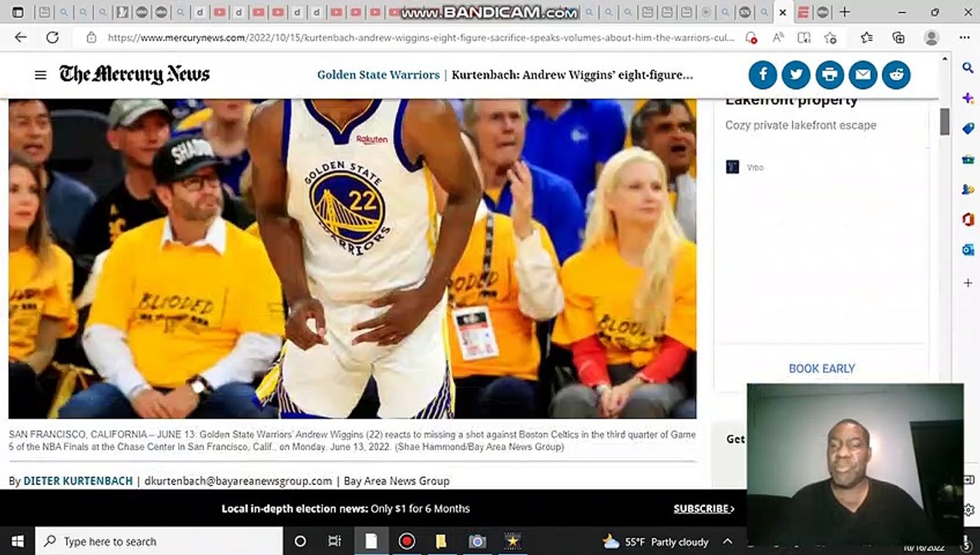Open Edge sidebar Microsoft Office
The image size is (980, 555).
click(968, 220)
